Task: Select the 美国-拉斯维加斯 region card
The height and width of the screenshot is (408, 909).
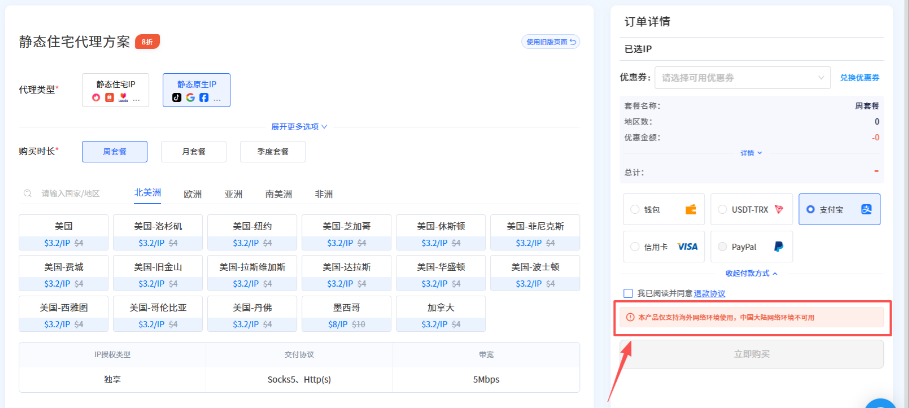Action: coord(252,274)
